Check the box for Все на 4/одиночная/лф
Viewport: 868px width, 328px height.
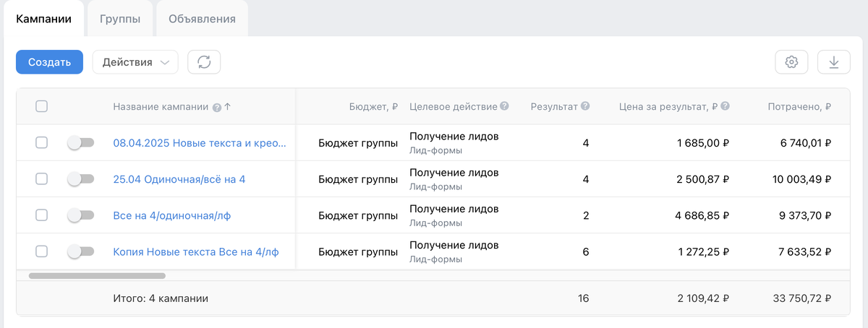pyautogui.click(x=42, y=215)
